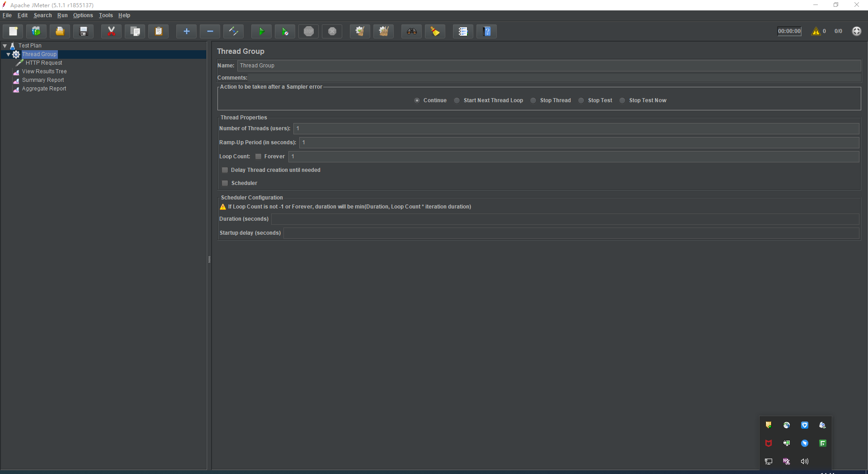Open Help with question mark icon

point(486,31)
